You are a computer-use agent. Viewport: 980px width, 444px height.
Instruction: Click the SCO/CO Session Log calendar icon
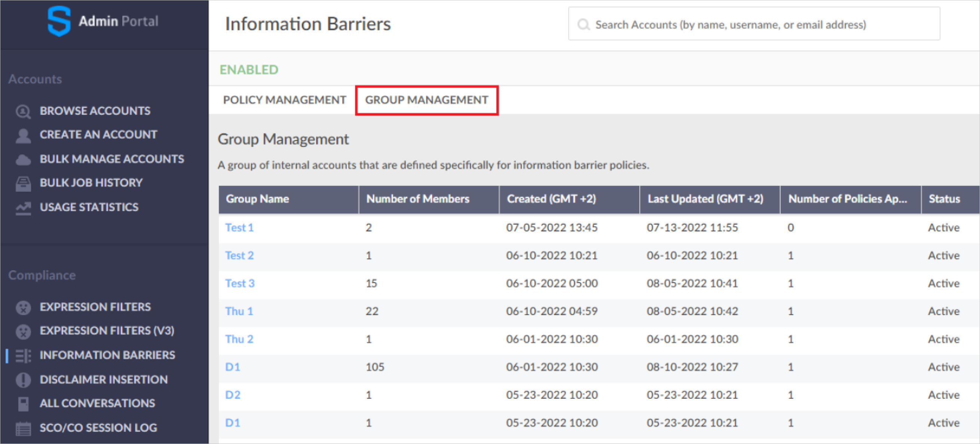pos(23,428)
